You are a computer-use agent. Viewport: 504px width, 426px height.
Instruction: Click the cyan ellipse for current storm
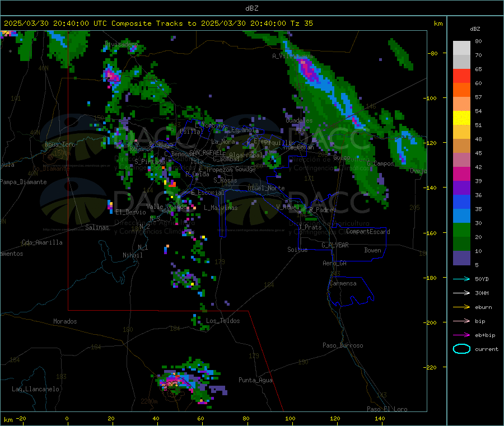tap(461, 349)
